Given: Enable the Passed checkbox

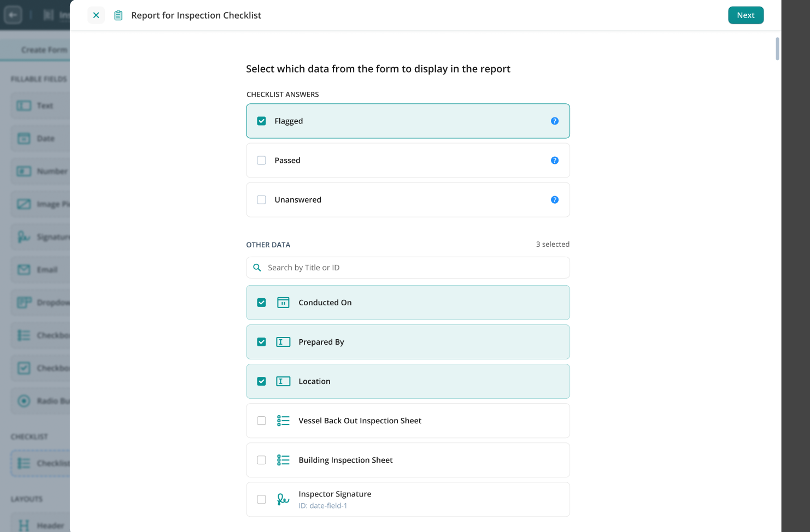Looking at the screenshot, I should [262, 161].
